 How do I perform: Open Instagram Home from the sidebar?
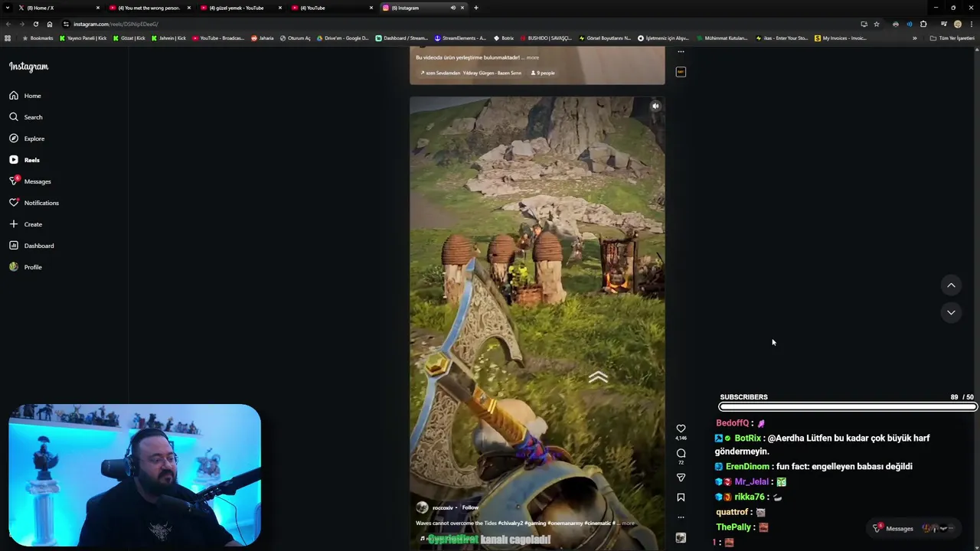point(25,96)
